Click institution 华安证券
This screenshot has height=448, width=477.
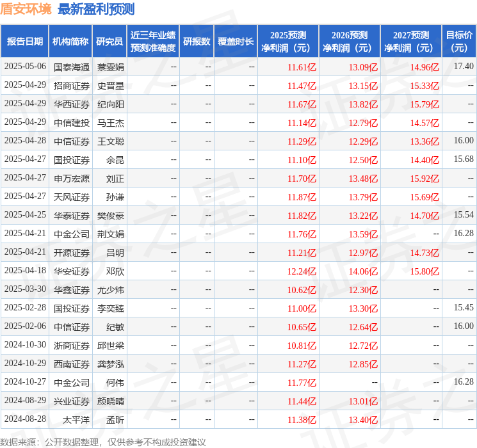pyautogui.click(x=72, y=271)
